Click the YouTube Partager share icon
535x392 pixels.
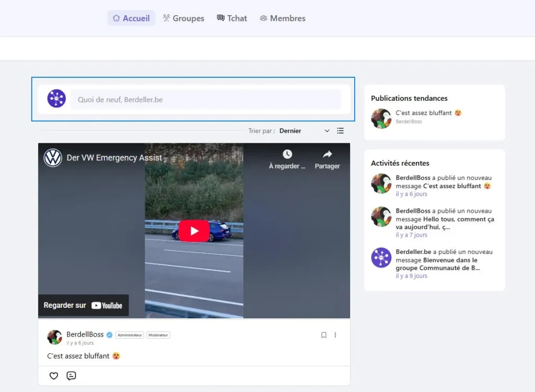pyautogui.click(x=327, y=159)
